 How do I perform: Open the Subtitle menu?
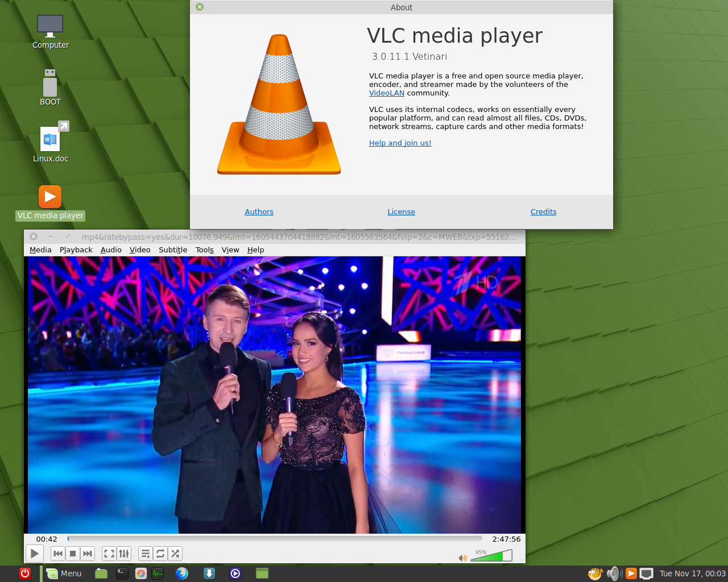[173, 250]
